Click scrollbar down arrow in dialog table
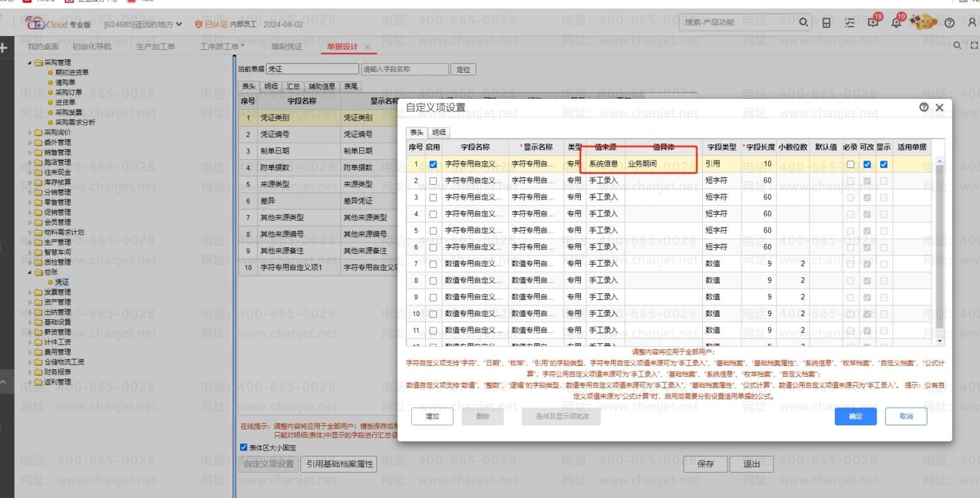Screen dimensions: 980x498 [939, 341]
